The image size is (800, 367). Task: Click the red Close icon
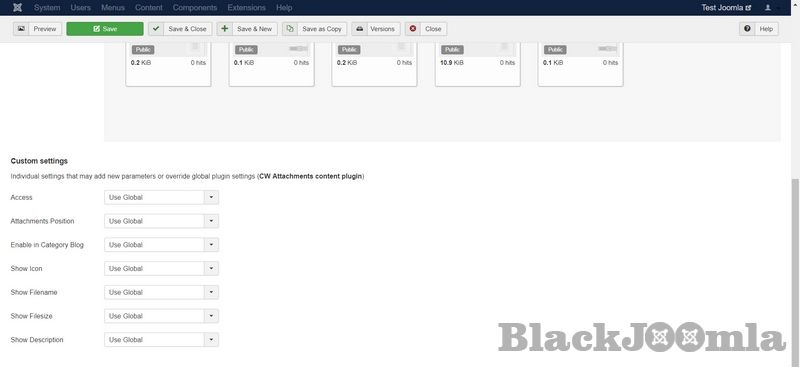coord(413,29)
